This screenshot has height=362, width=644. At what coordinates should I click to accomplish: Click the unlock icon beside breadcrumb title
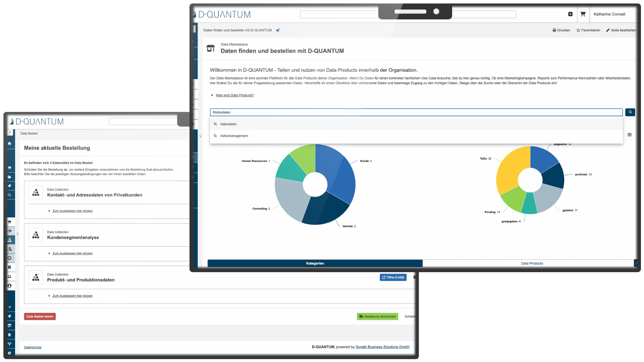point(278,30)
